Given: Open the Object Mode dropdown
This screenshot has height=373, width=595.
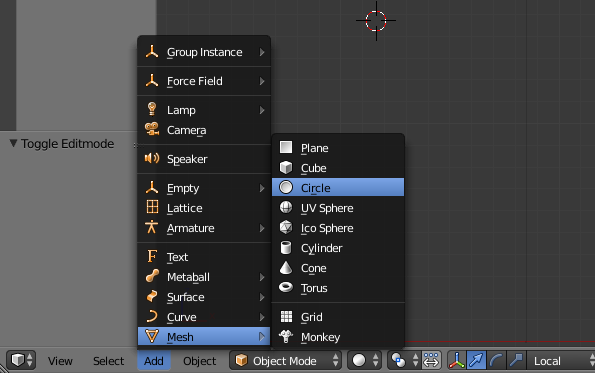Looking at the screenshot, I should (x=285, y=360).
